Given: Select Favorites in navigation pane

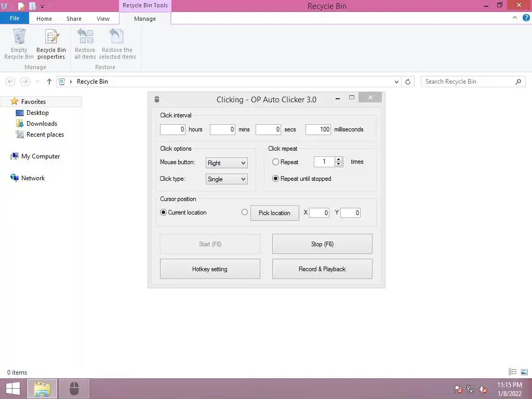Looking at the screenshot, I should [x=33, y=101].
